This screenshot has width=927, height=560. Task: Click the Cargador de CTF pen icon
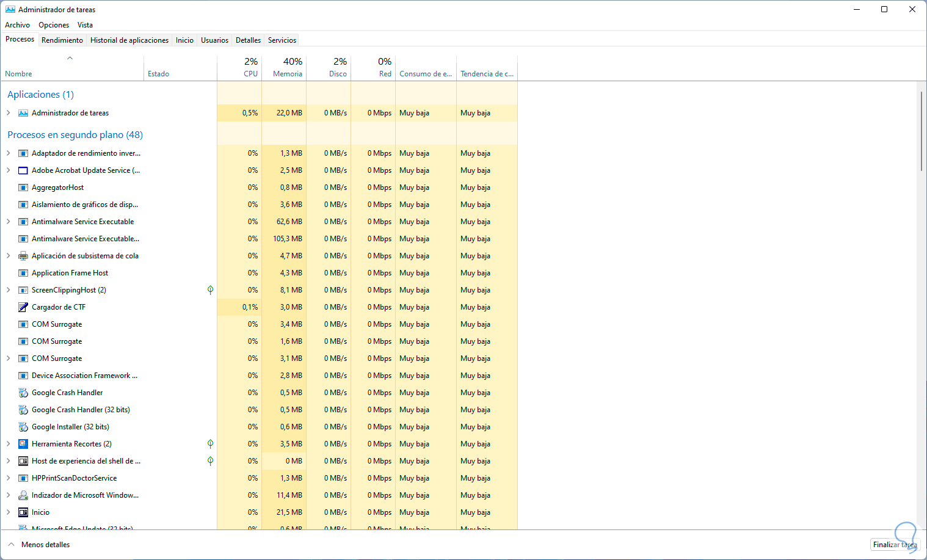click(23, 307)
